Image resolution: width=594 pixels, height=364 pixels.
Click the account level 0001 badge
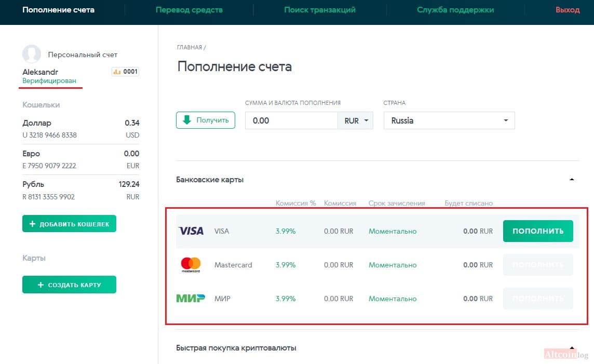coord(125,72)
